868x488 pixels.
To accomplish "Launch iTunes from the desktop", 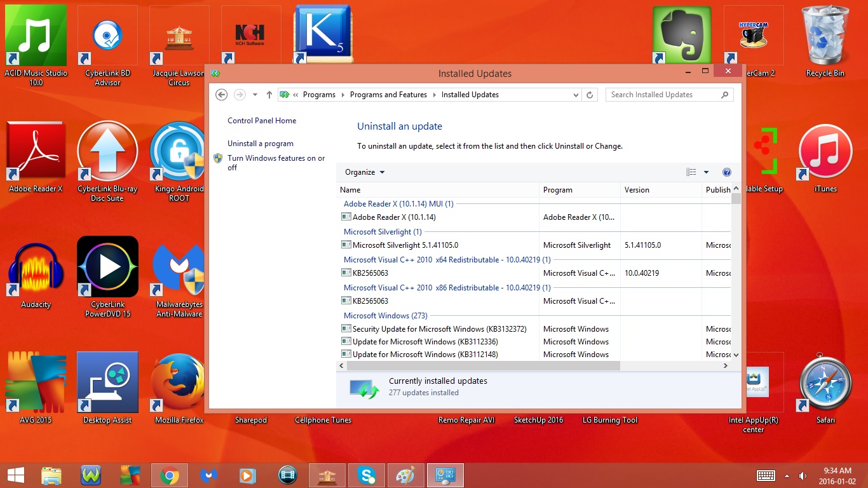I will coord(825,157).
